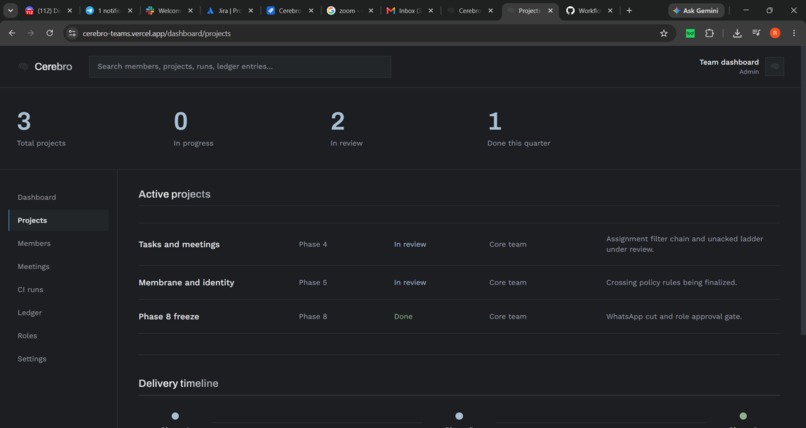Viewport: 806px width, 428px height.
Task: Open Settings in the sidebar
Action: click(32, 359)
